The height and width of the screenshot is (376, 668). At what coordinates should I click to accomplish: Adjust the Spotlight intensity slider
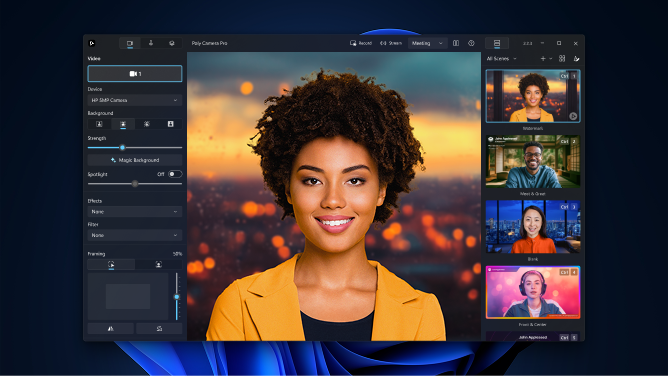(135, 184)
